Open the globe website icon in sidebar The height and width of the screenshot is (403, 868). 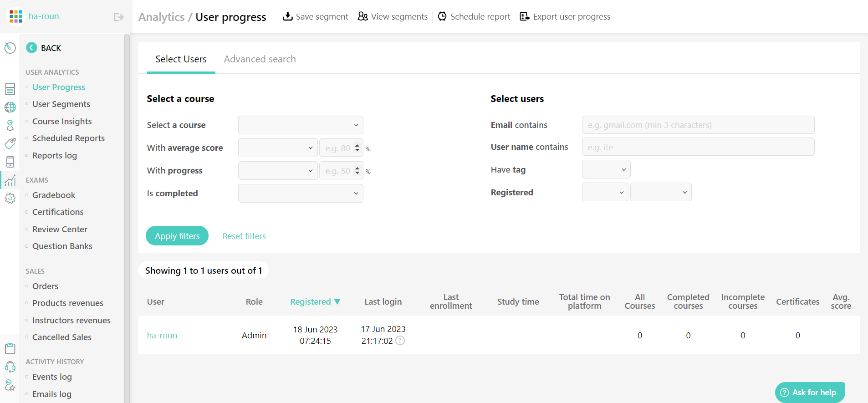coord(10,107)
